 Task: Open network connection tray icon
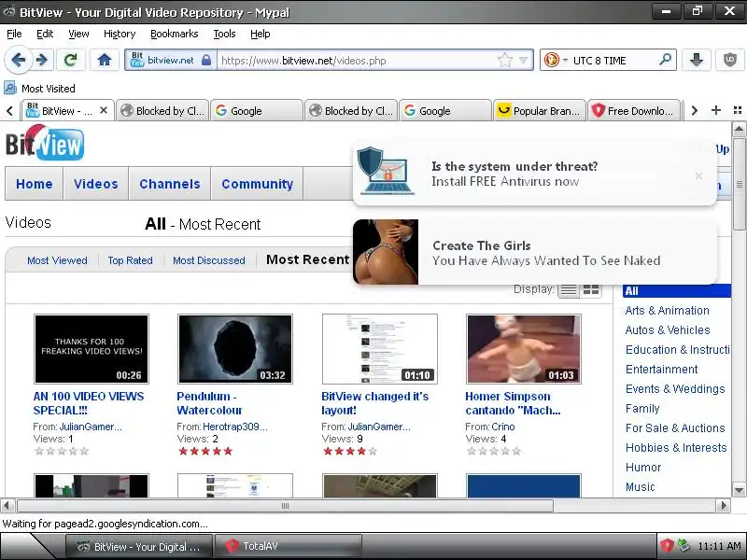click(684, 546)
